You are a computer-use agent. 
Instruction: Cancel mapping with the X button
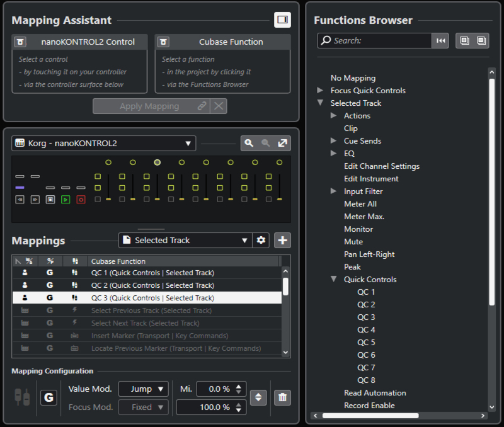[x=219, y=106]
